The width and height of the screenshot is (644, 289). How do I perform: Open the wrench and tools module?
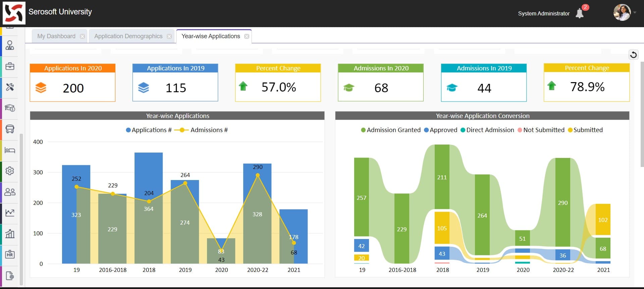(10, 87)
